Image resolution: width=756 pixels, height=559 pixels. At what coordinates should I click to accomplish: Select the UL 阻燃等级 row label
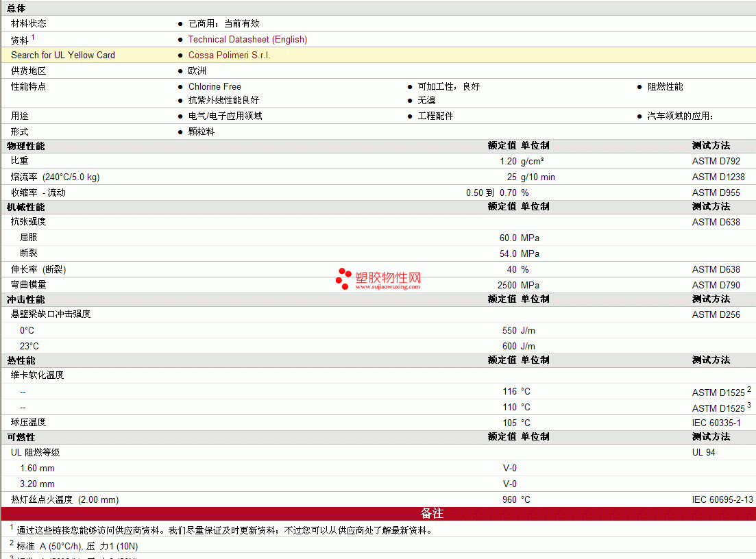click(x=35, y=453)
